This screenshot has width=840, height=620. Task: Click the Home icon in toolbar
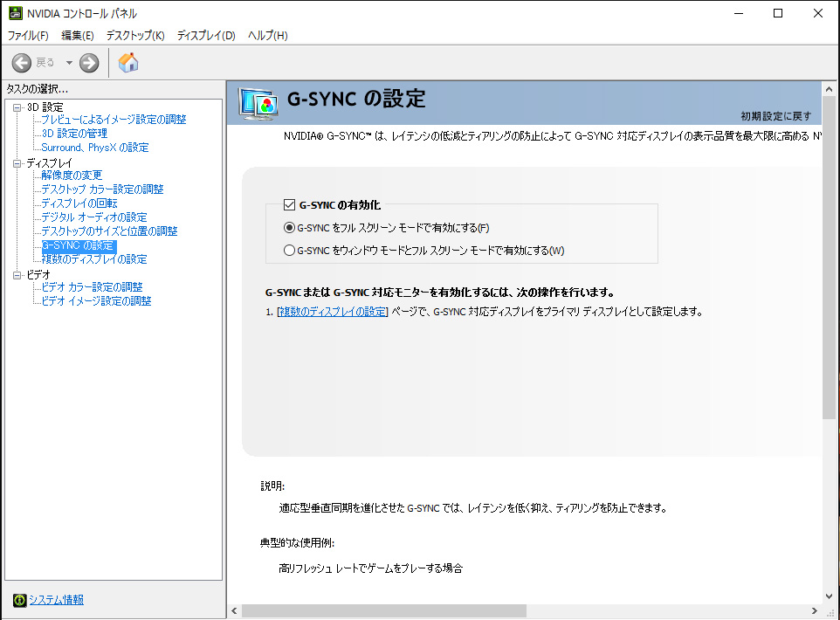coord(128,63)
